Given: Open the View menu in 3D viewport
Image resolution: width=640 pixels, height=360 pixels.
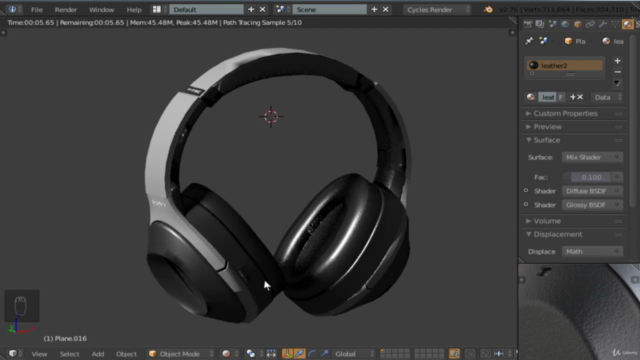Looking at the screenshot, I should tap(39, 354).
